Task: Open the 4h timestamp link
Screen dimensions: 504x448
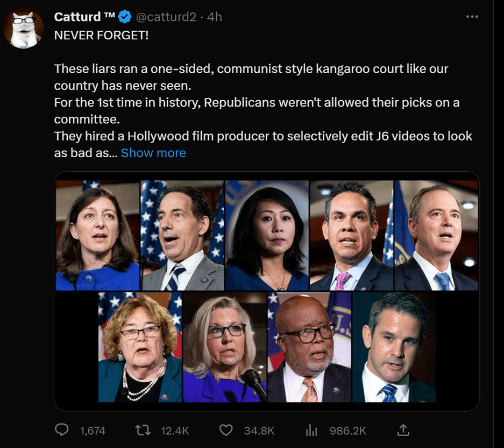Action: (215, 17)
